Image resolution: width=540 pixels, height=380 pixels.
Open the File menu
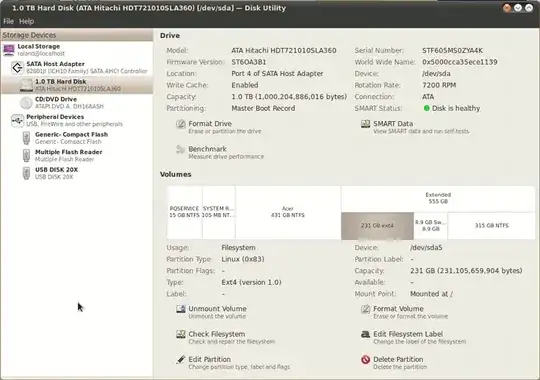pos(8,21)
